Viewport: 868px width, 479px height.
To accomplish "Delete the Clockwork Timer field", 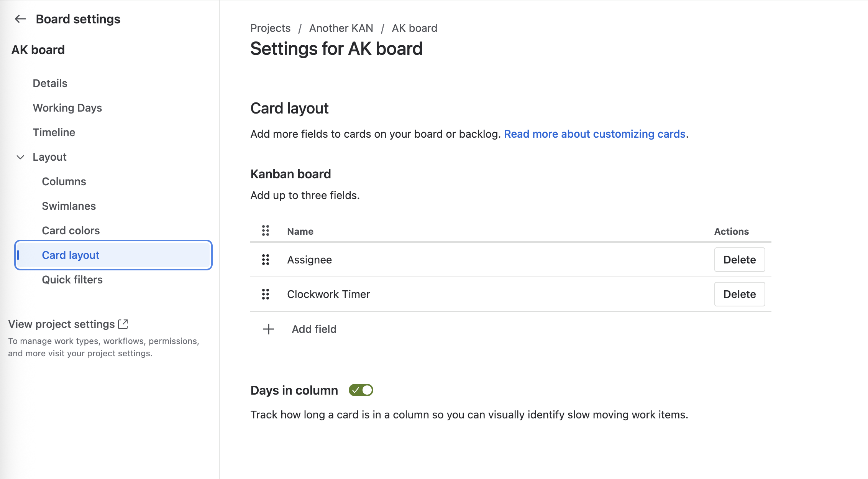I will pyautogui.click(x=739, y=294).
